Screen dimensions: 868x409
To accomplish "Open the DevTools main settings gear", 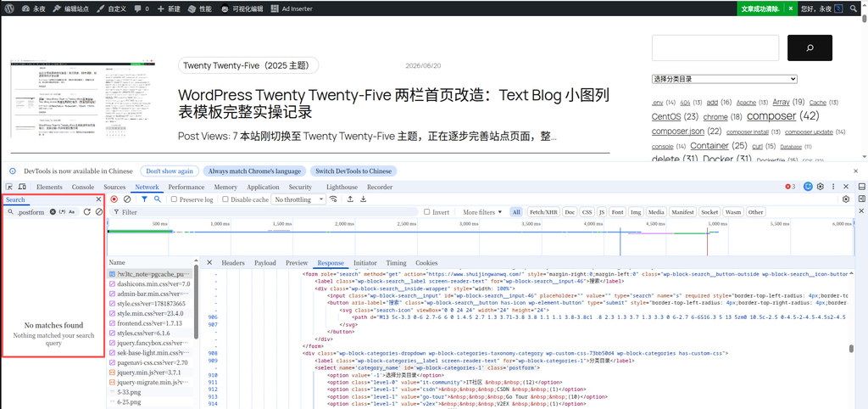I will click(821, 187).
